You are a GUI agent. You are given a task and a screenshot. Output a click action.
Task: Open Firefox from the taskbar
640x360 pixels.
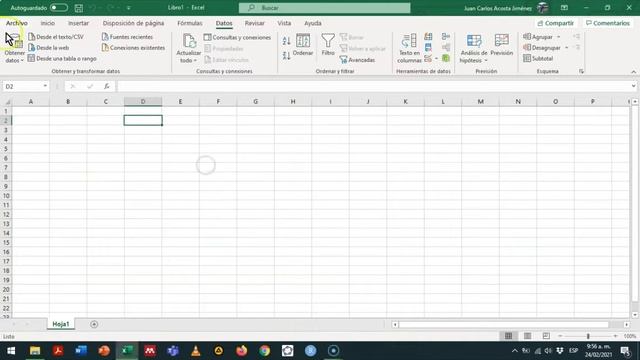pyautogui.click(x=242, y=351)
